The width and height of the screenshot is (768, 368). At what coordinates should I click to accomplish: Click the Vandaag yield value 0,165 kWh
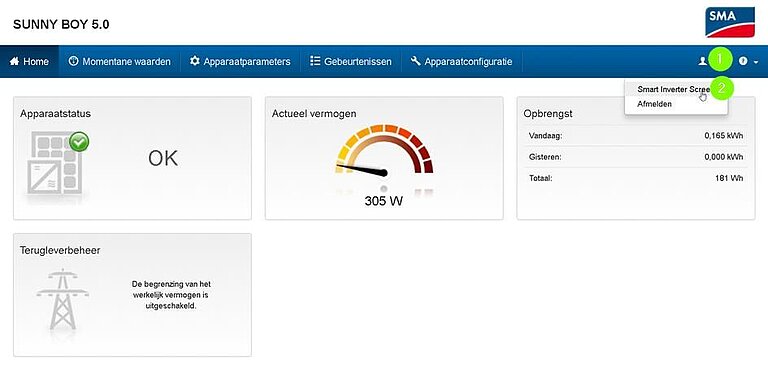[723, 136]
